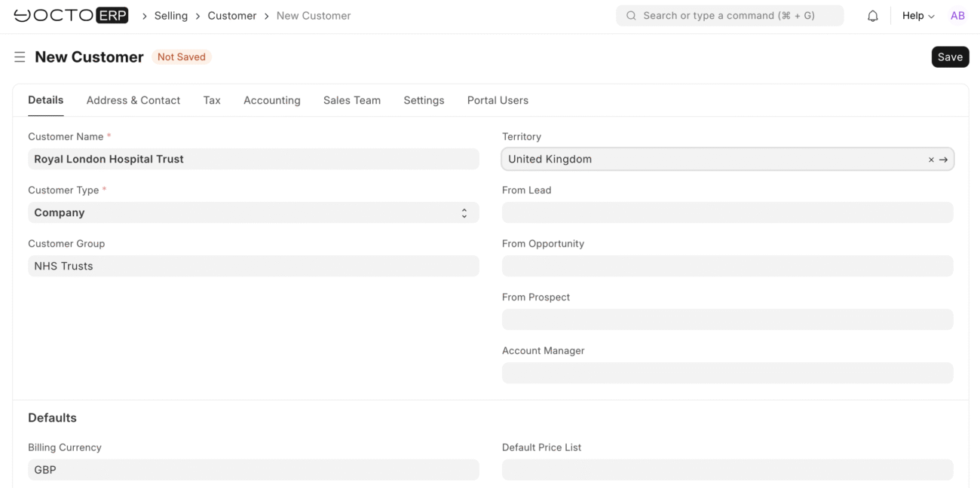Switch to Details tab

point(46,100)
